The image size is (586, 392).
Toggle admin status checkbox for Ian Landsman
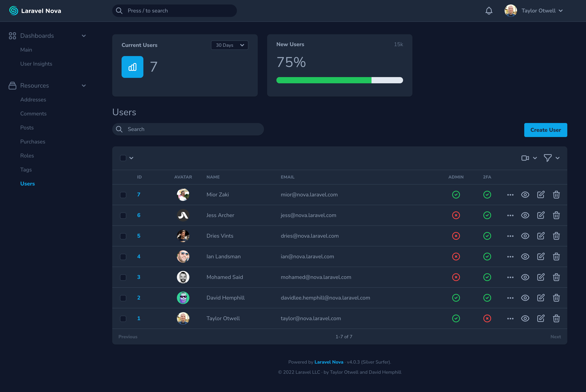456,256
